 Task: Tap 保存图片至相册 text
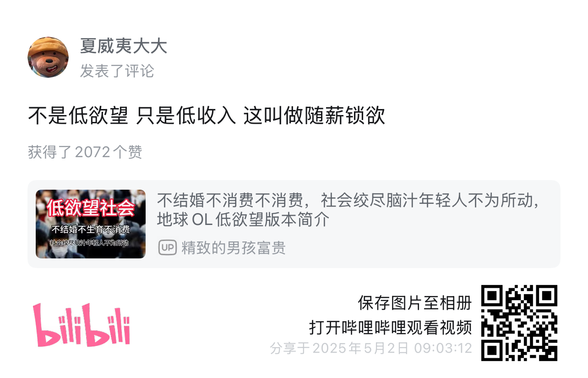pyautogui.click(x=415, y=303)
